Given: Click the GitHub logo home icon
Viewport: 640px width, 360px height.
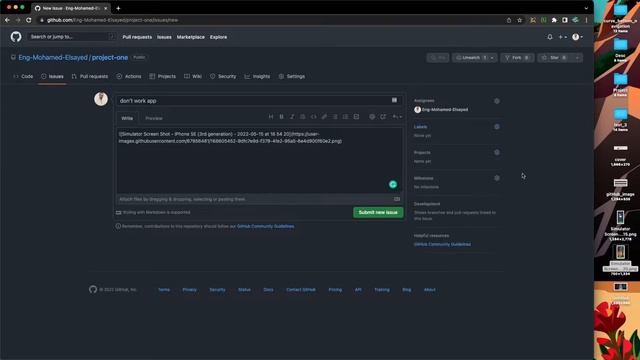Looking at the screenshot, I should 16,37.
